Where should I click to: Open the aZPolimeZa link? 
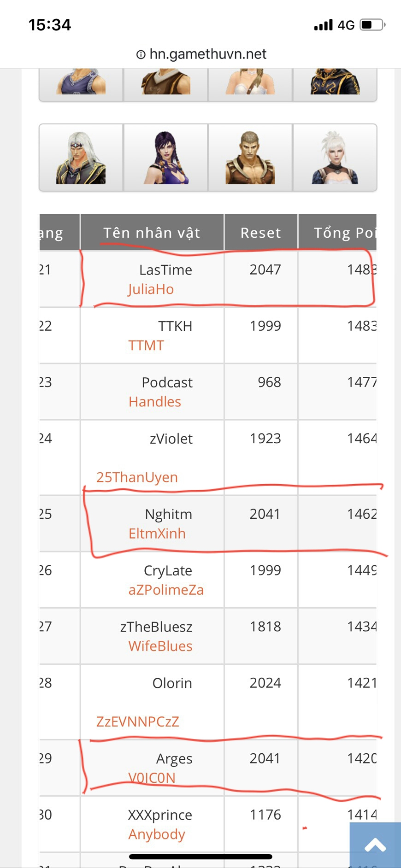[166, 590]
